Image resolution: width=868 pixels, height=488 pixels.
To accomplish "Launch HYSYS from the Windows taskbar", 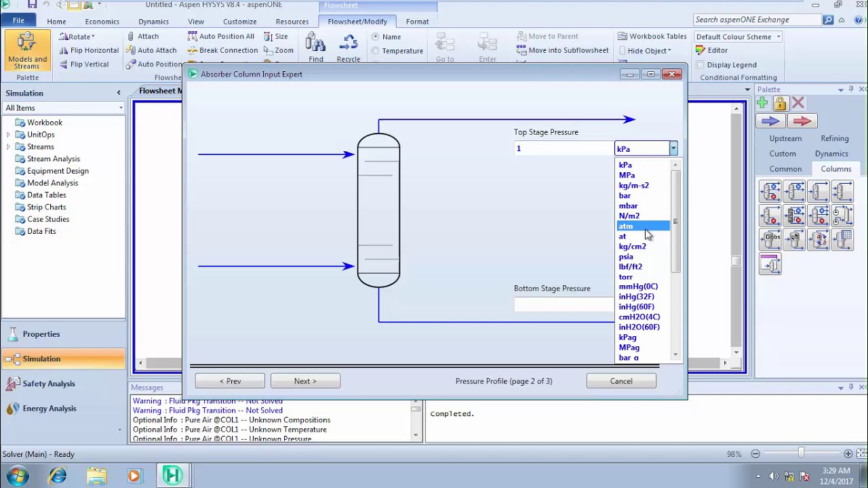I will [172, 476].
